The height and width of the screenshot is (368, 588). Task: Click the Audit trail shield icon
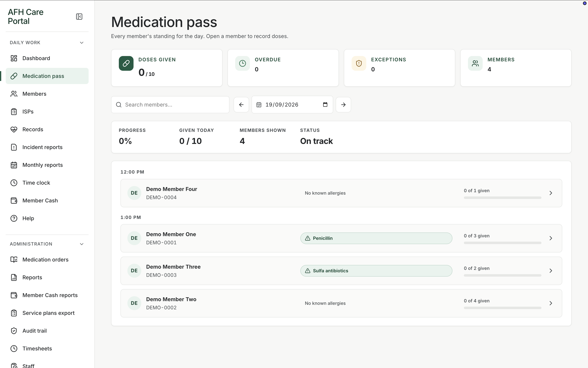pos(14,331)
